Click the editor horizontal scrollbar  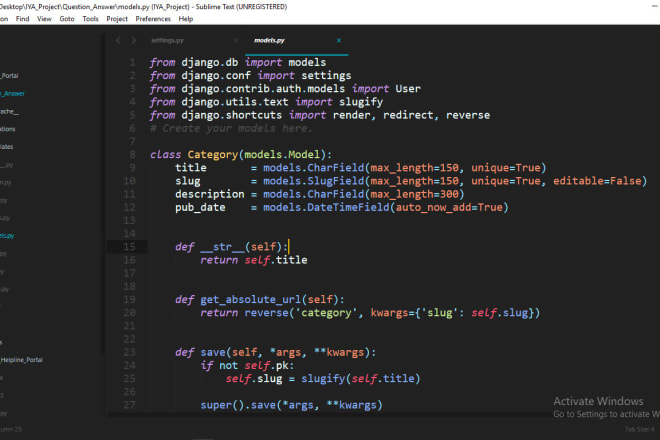(328, 415)
